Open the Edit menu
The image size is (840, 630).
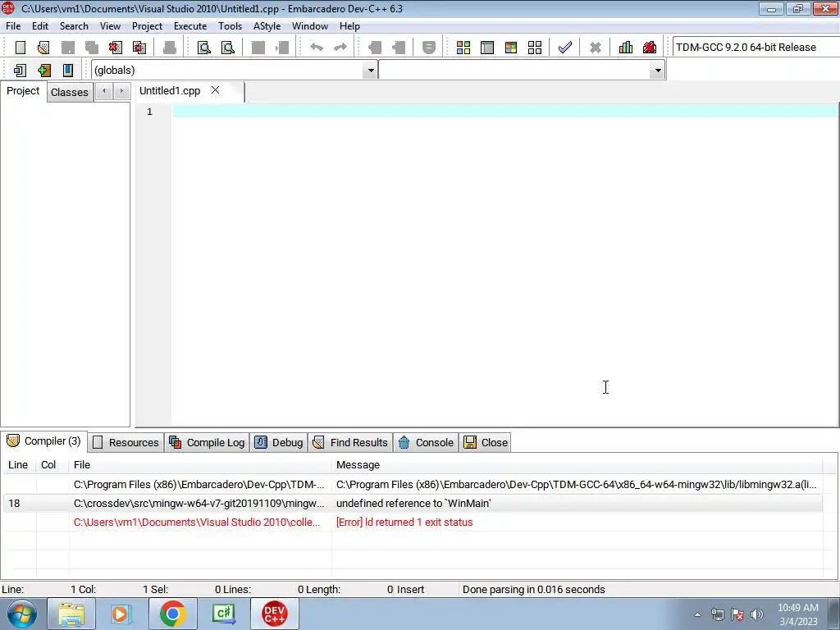pos(40,25)
